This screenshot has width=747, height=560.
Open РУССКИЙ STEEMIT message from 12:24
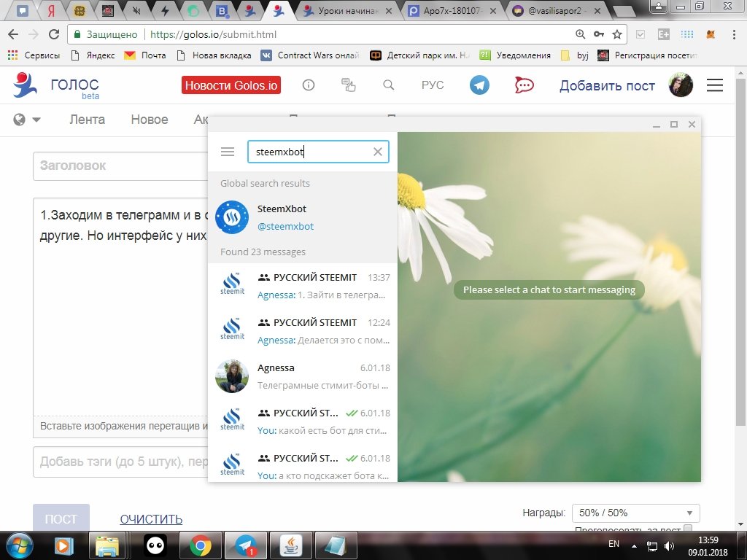point(303,331)
